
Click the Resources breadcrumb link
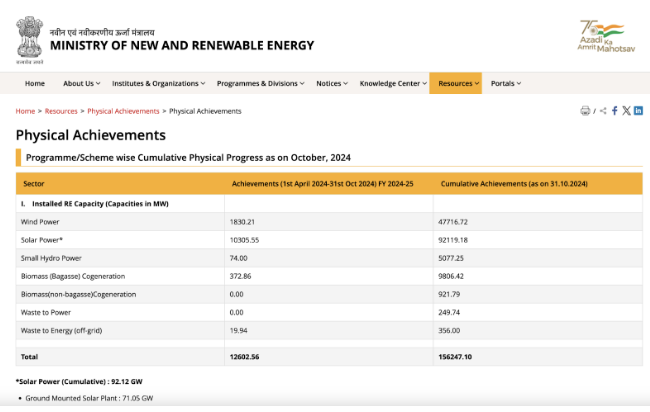(x=61, y=111)
